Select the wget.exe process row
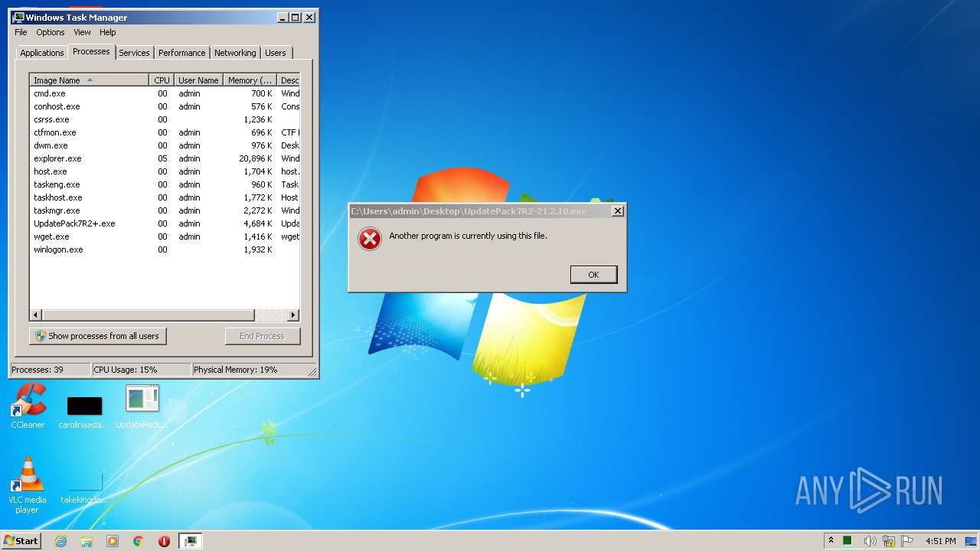The height and width of the screenshot is (551, 980). click(165, 236)
